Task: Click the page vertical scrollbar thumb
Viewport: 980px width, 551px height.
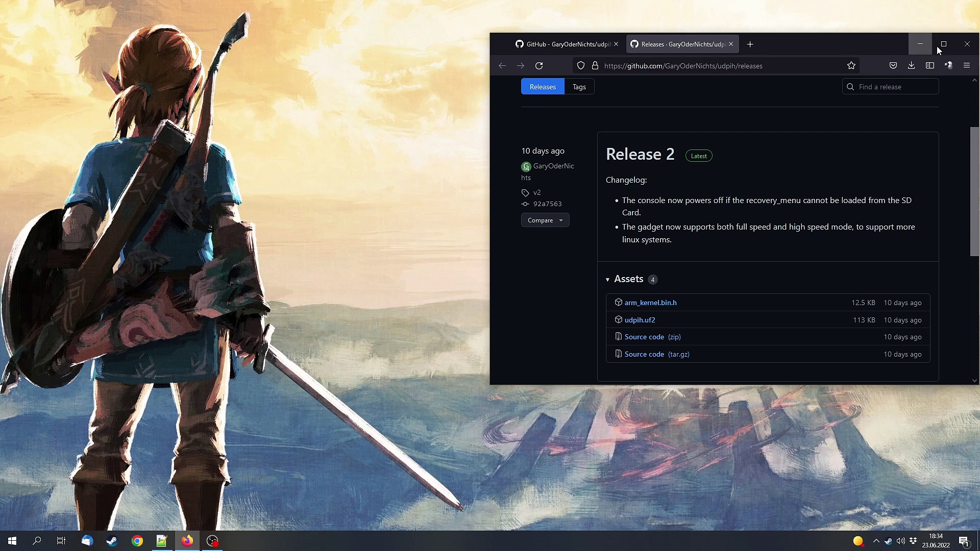Action: (974, 191)
